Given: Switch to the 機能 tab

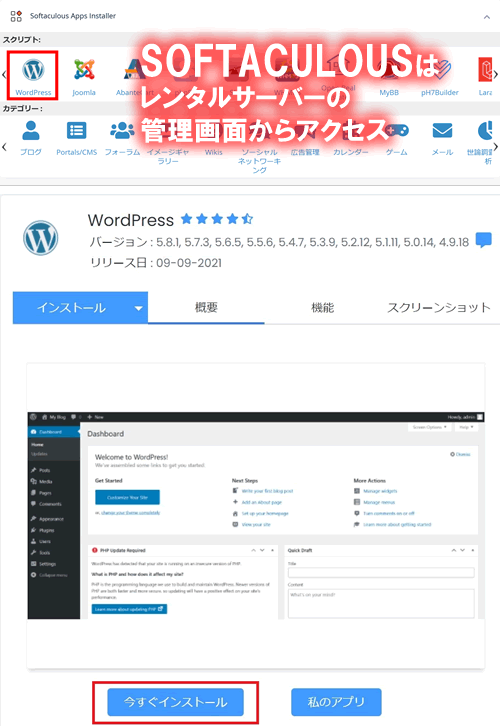Looking at the screenshot, I should tap(322, 307).
